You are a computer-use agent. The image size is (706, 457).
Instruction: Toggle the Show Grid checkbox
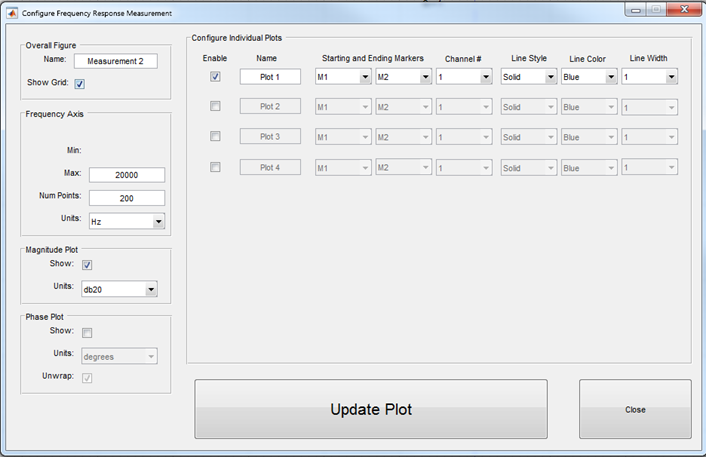click(80, 84)
